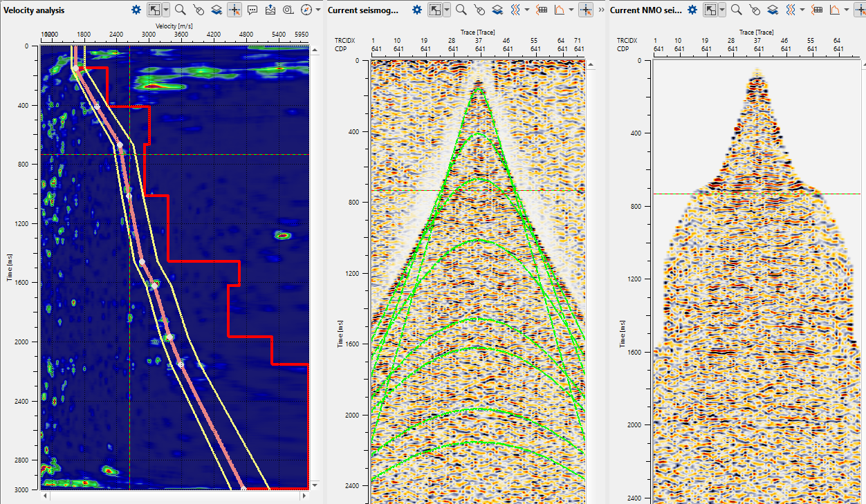Click layers icon in Velocity analysis toolbar
866x504 pixels.
(x=217, y=10)
